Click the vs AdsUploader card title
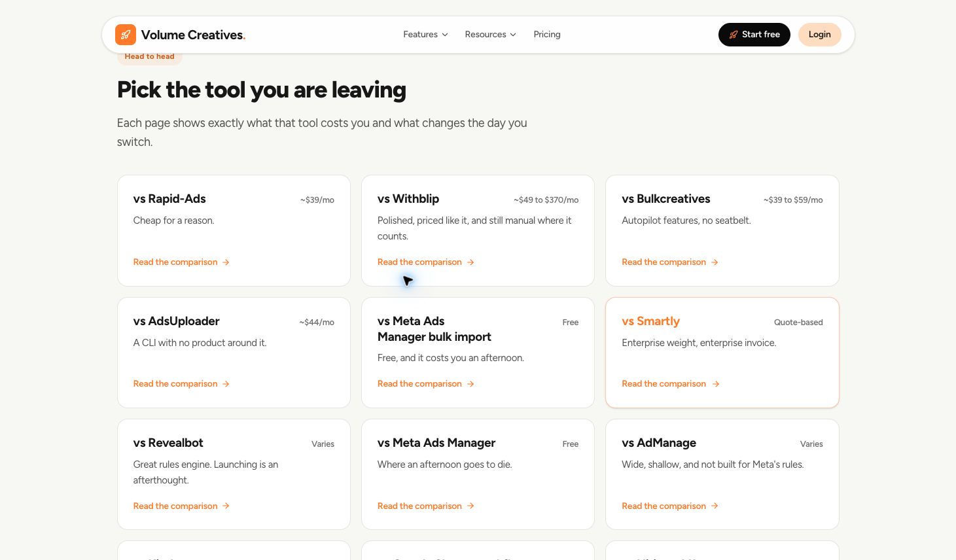956x560 pixels. tap(177, 321)
